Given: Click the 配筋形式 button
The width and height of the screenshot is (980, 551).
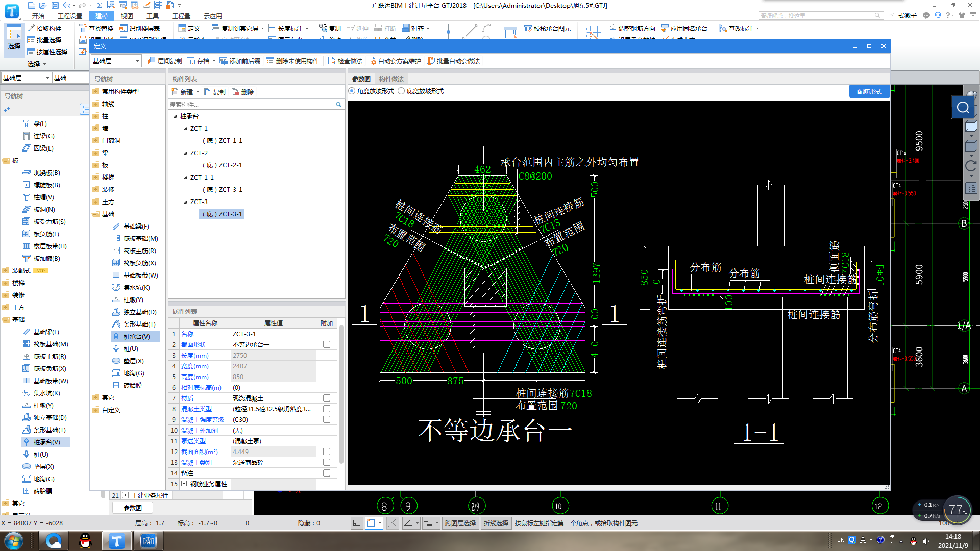Looking at the screenshot, I should (x=869, y=91).
